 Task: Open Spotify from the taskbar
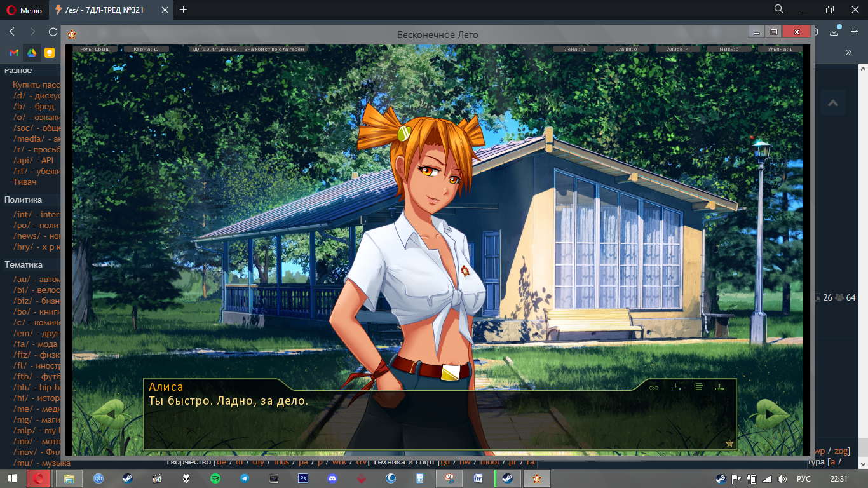(x=215, y=478)
